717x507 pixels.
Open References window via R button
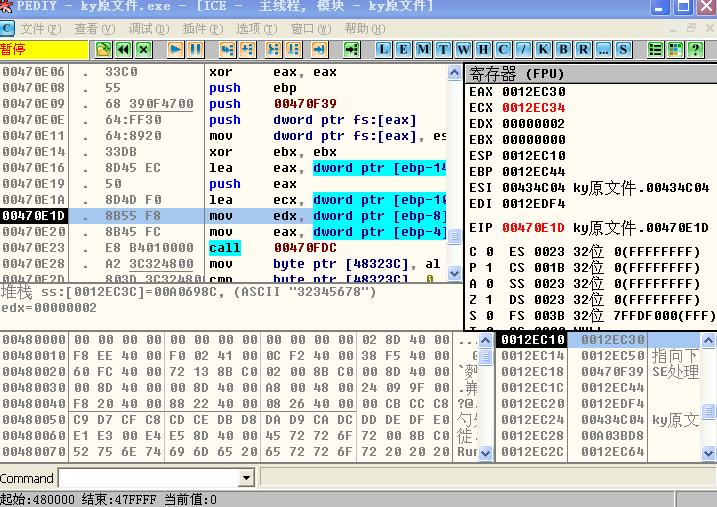pyautogui.click(x=583, y=49)
